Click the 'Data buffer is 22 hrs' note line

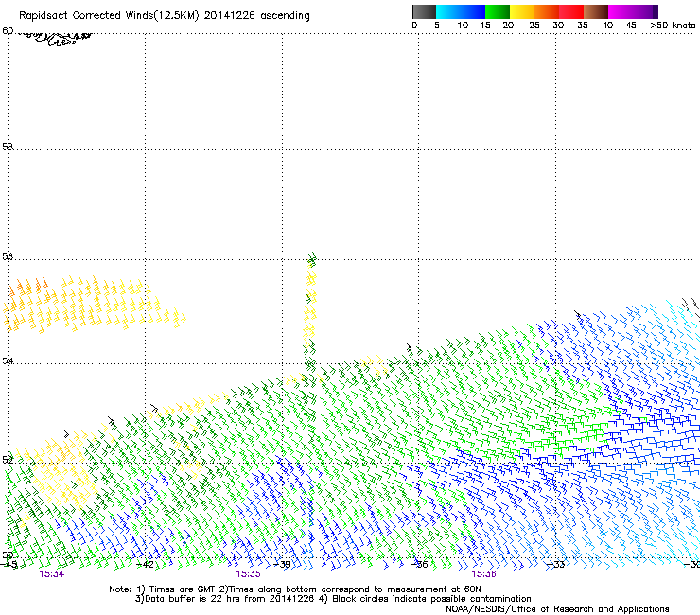click(333, 599)
